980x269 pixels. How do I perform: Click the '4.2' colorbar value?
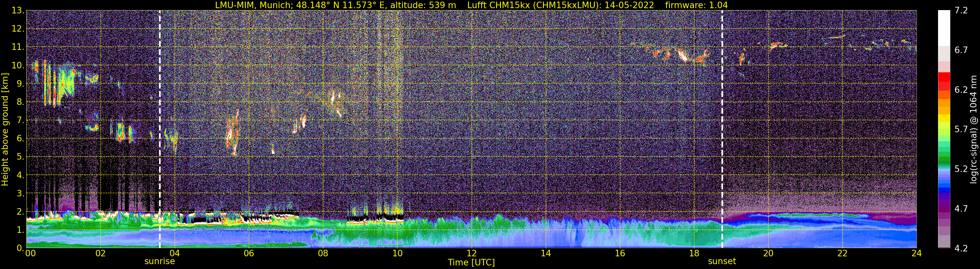pyautogui.click(x=961, y=248)
